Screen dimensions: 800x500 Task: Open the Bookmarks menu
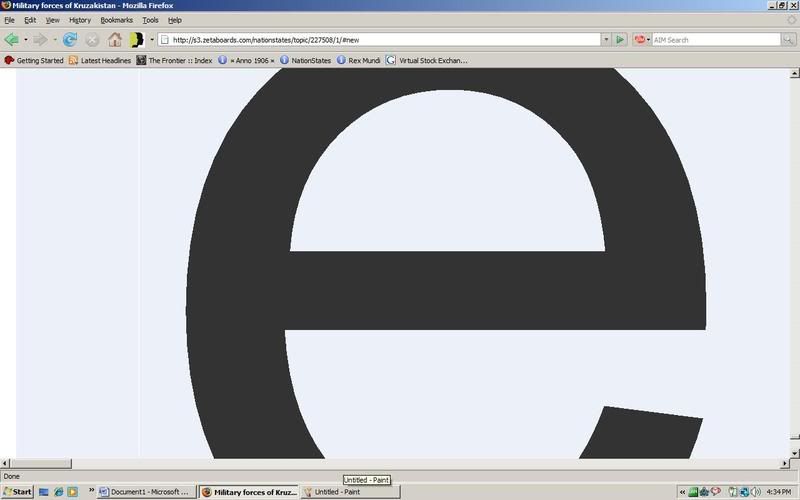(116, 20)
